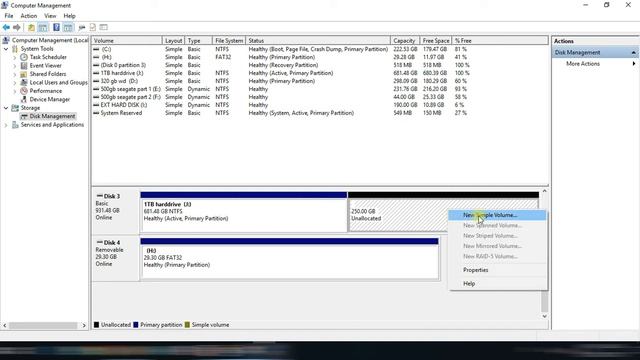The height and width of the screenshot is (360, 640).
Task: Expand the Services and Applications node
Action: tap(6, 125)
